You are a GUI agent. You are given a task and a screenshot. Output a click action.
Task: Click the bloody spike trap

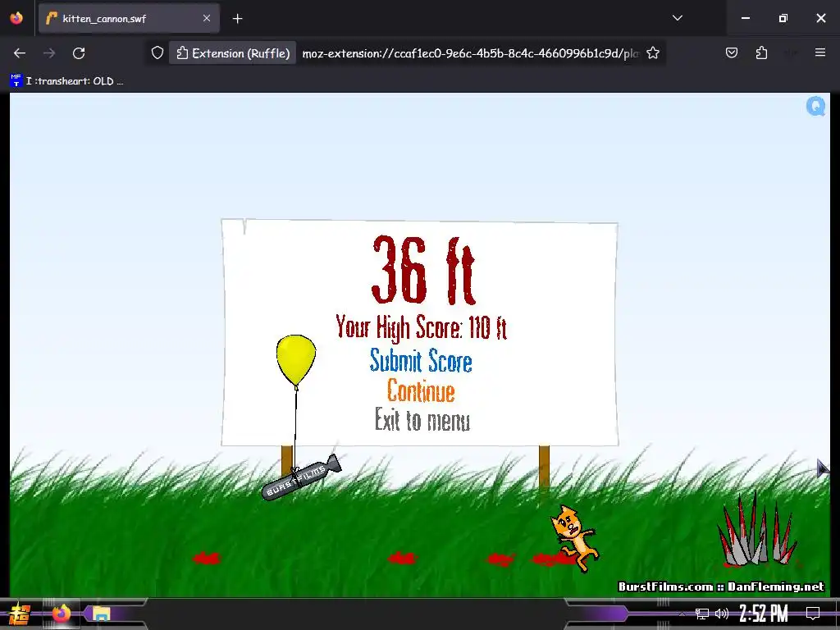click(757, 531)
